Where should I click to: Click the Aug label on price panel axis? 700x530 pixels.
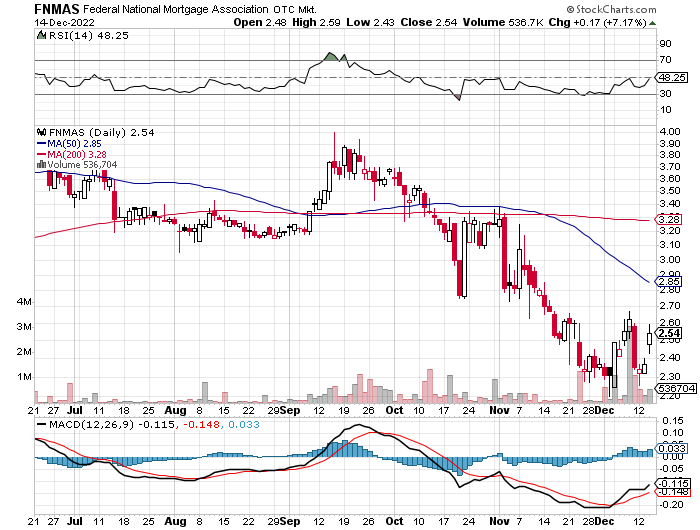(x=175, y=410)
